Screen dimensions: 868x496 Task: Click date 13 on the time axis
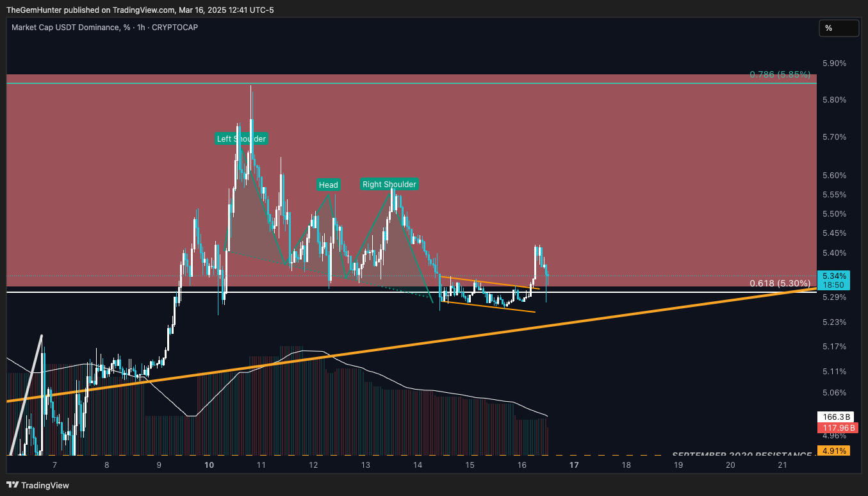[365, 465]
